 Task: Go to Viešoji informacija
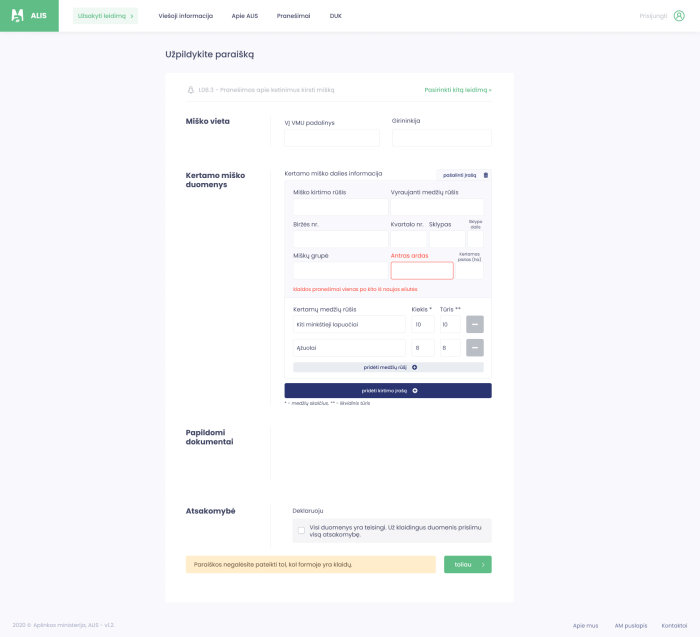pos(186,16)
